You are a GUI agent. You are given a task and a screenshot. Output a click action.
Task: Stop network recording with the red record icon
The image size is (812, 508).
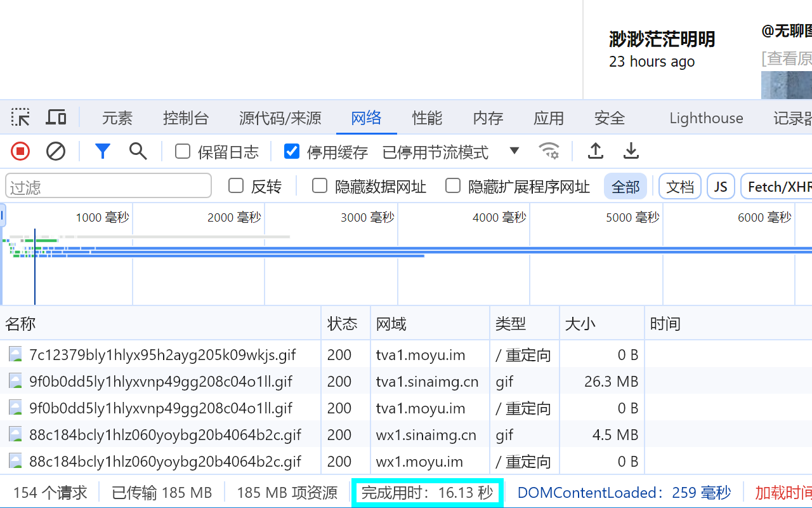[20, 151]
